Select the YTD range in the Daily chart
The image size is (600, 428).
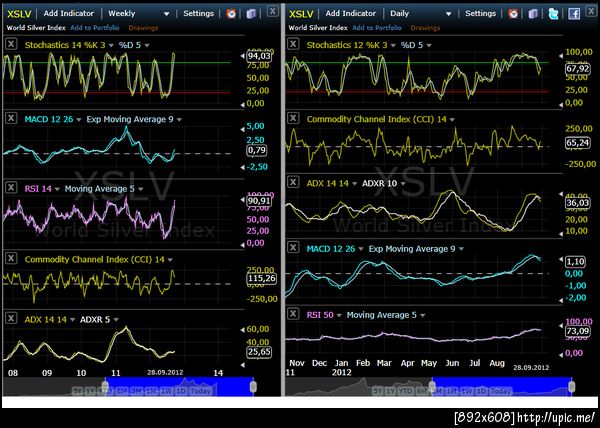(406, 391)
